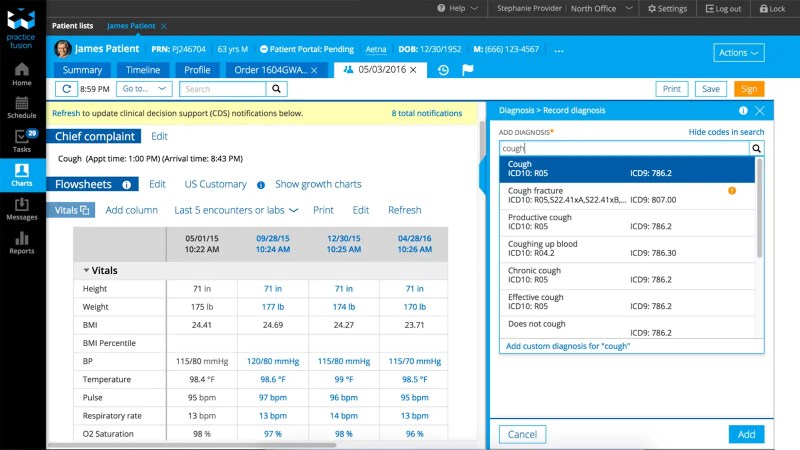Expand the North Office location dropdown
This screenshot has width=800, height=450.
pyautogui.click(x=629, y=8)
